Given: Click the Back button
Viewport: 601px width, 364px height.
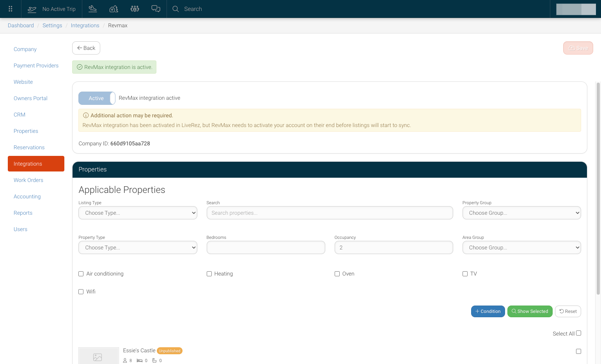Looking at the screenshot, I should click(86, 48).
